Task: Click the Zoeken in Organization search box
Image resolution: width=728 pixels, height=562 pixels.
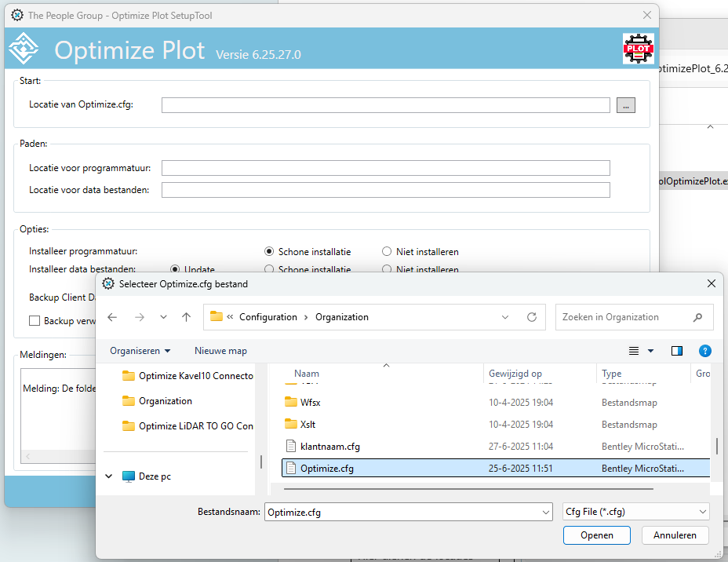Action: click(x=634, y=317)
